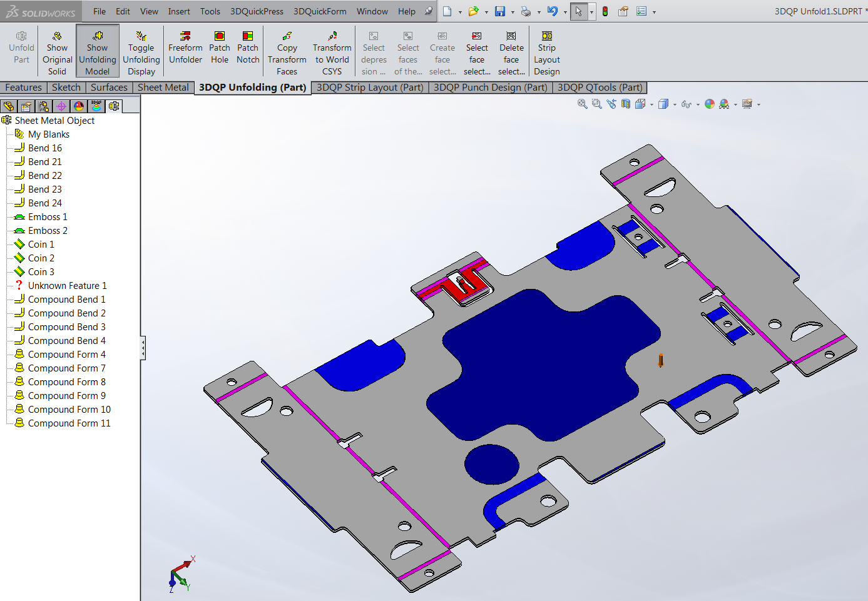This screenshot has width=868, height=601.
Task: Select Bend 16 tree item
Action: 45,148
